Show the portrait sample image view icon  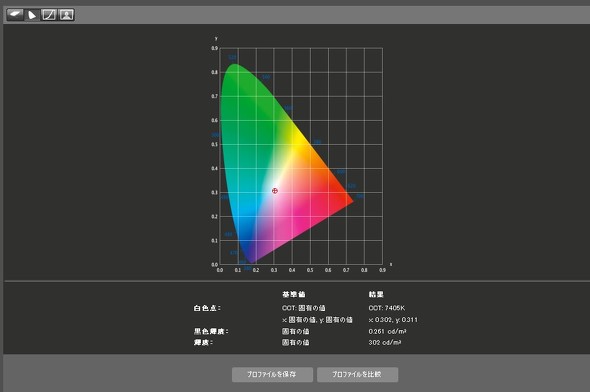tap(66, 15)
